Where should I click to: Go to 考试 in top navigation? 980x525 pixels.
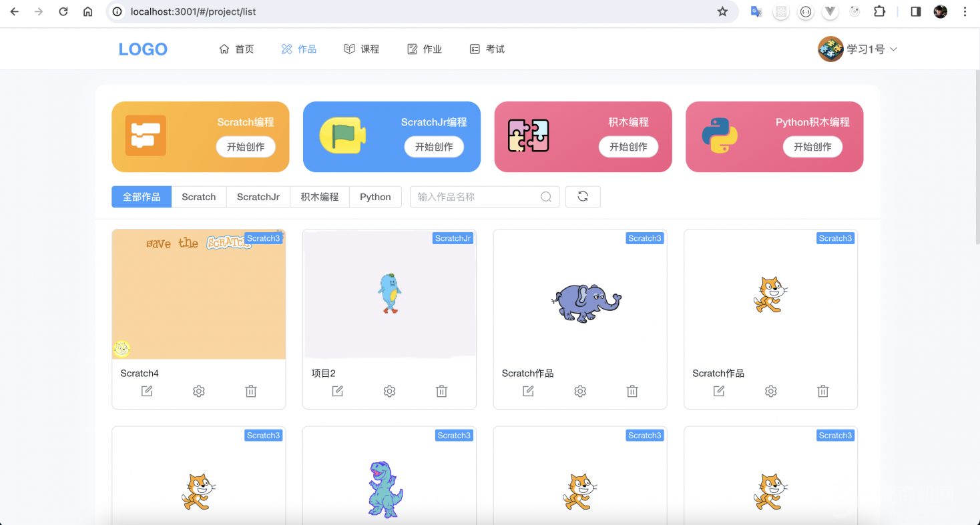point(487,49)
